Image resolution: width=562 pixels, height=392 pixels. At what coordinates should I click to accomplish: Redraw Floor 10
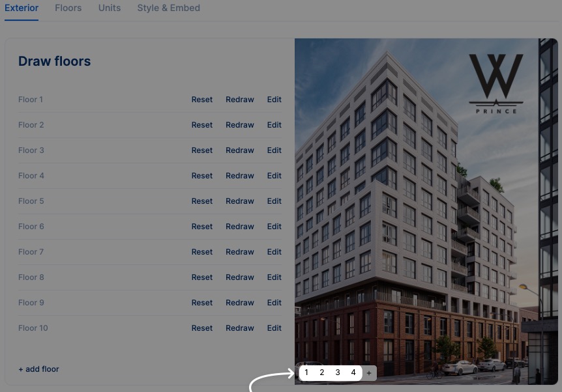[240, 328]
